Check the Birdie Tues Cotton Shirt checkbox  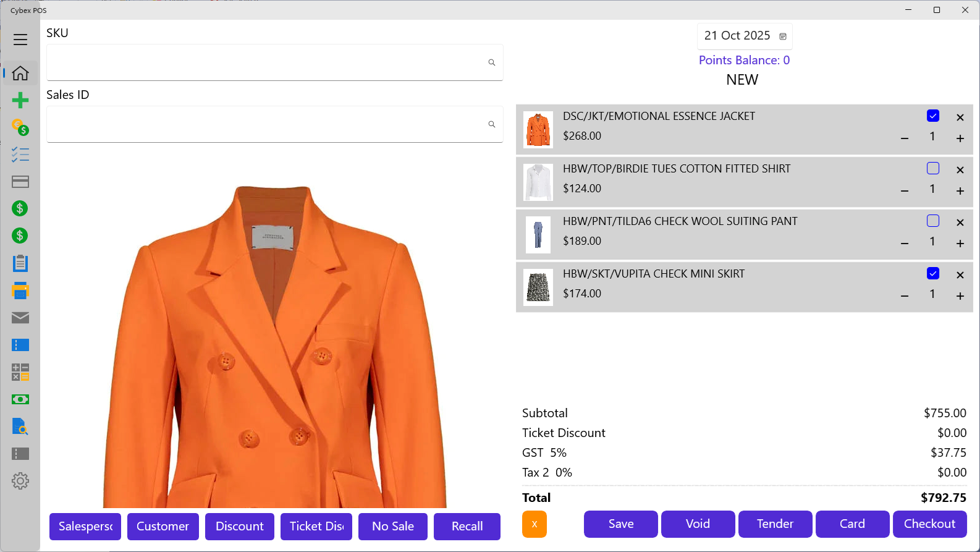tap(933, 168)
